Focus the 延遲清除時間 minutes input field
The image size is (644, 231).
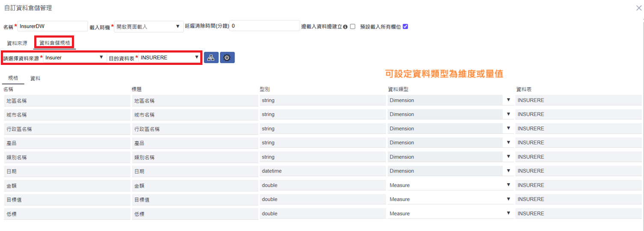pyautogui.click(x=264, y=26)
